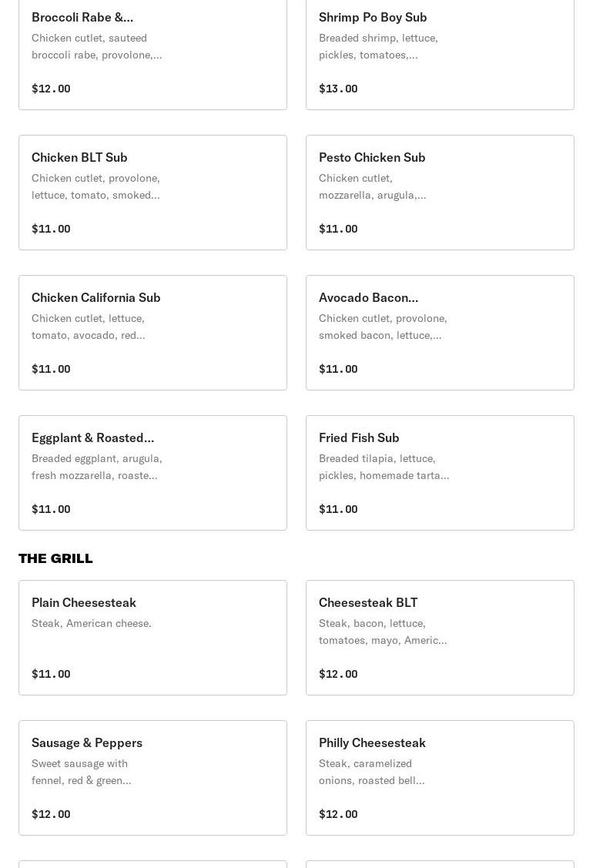This screenshot has height=868, width=593.
Task: Open the Philly Cheesesteak item
Action: [x=440, y=778]
